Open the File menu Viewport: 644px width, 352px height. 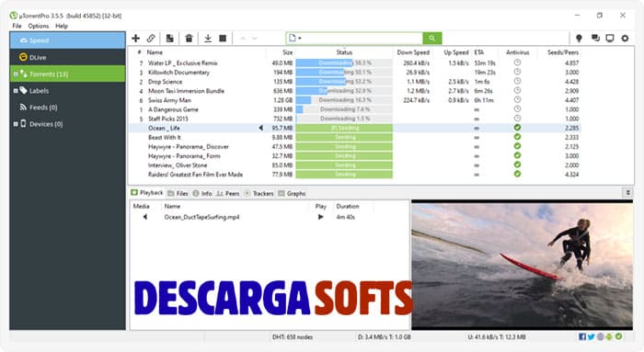pos(17,26)
